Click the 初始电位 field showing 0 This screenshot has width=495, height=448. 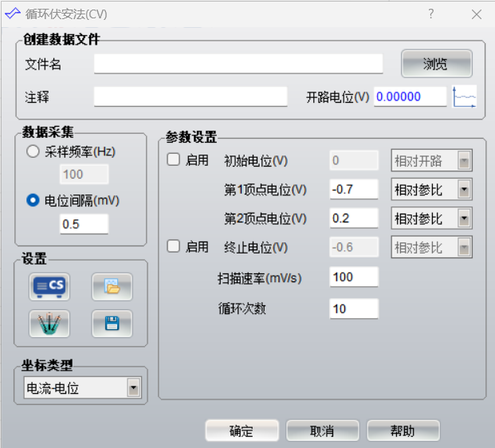click(354, 160)
